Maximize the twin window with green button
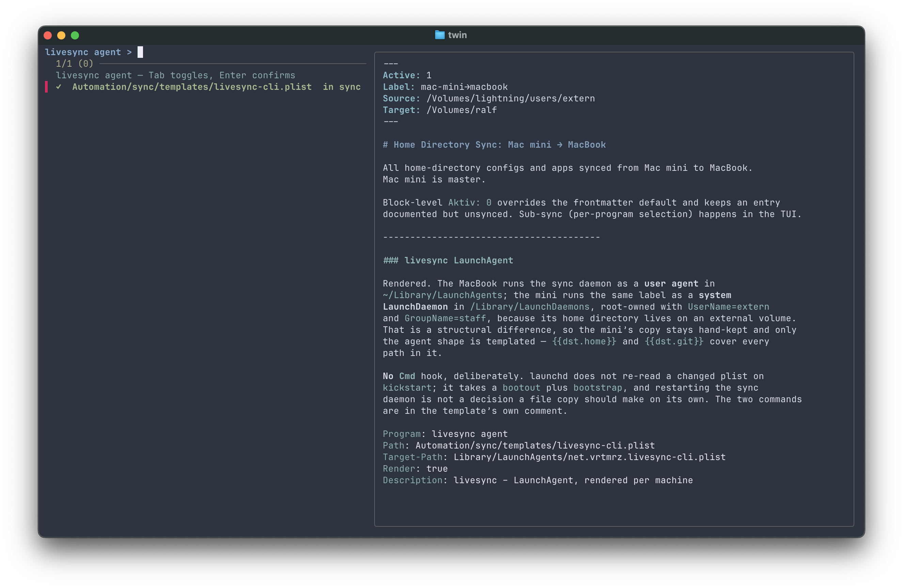This screenshot has height=588, width=903. pyautogui.click(x=75, y=35)
